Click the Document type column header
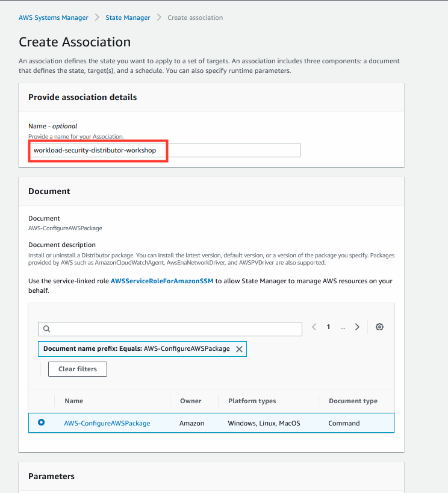The width and height of the screenshot is (448, 493). click(353, 401)
